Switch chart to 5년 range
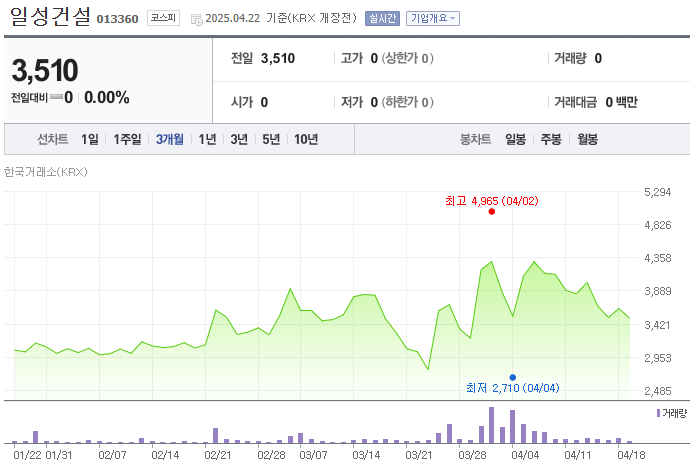The width and height of the screenshot is (690, 472). click(x=271, y=139)
